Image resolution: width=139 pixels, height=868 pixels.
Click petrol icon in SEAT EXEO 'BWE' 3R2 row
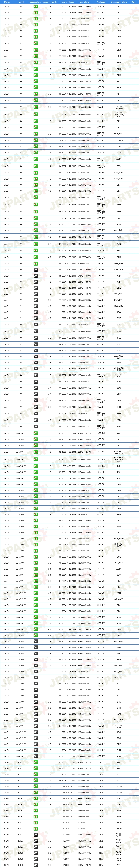(x=36, y=811)
